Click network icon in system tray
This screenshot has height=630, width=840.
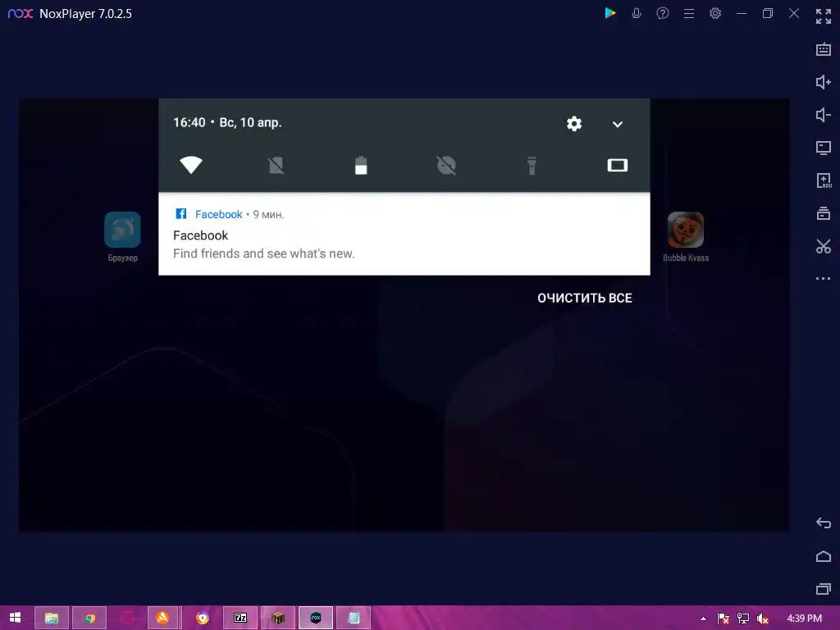tap(743, 619)
